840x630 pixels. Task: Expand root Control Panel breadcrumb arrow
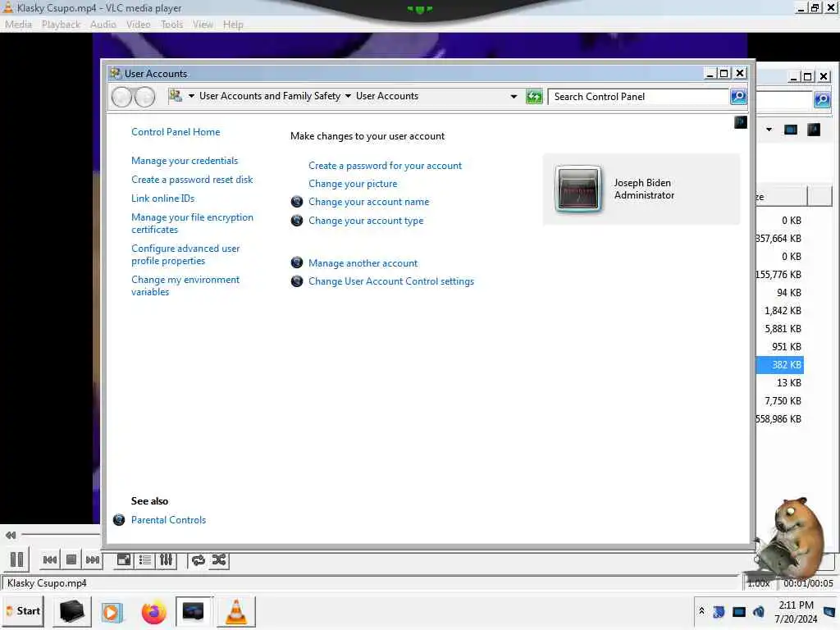click(x=191, y=97)
